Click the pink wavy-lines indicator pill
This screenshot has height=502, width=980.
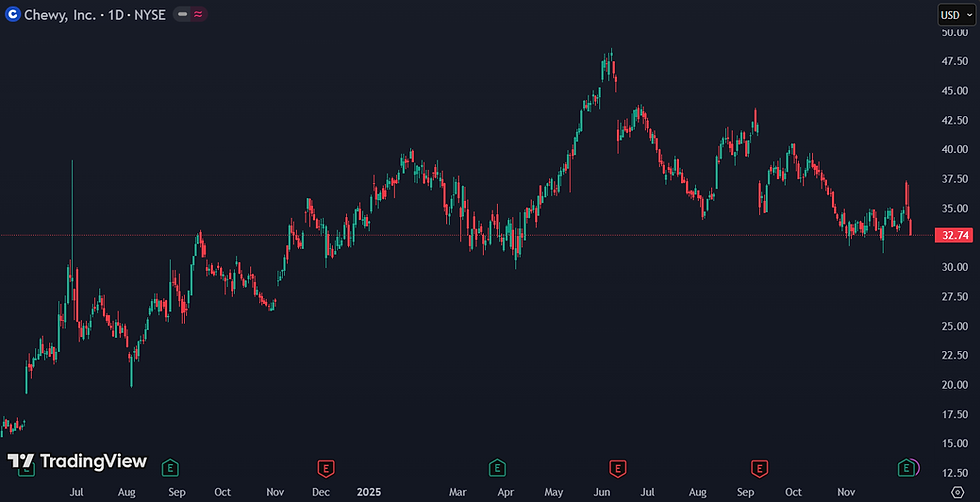tap(198, 14)
